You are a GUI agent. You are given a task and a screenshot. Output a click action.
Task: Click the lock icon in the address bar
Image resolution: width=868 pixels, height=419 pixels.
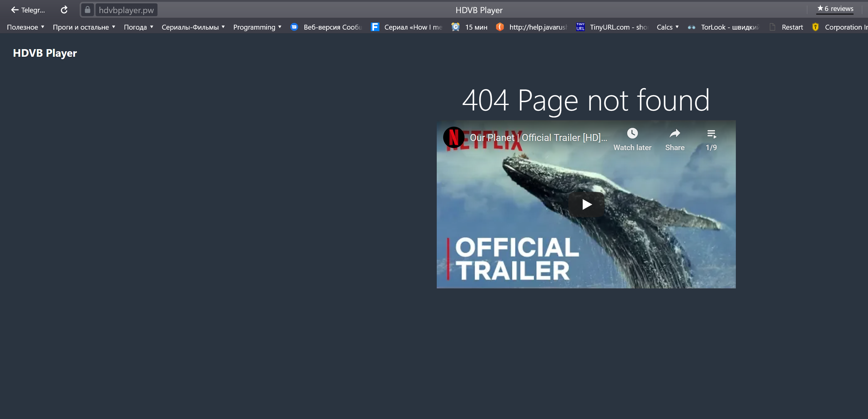tap(88, 10)
